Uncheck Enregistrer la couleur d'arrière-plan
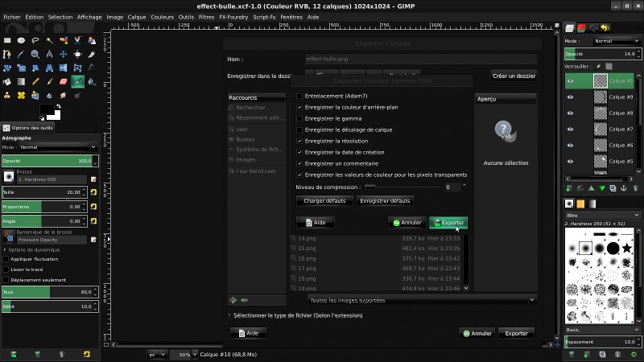Image resolution: width=644 pixels, height=362 pixels. (x=299, y=107)
